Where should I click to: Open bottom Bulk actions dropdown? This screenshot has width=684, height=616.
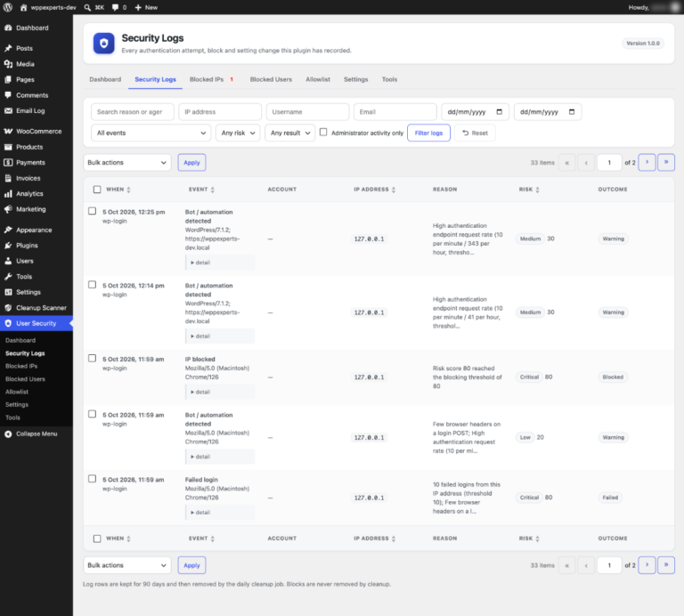pyautogui.click(x=127, y=565)
